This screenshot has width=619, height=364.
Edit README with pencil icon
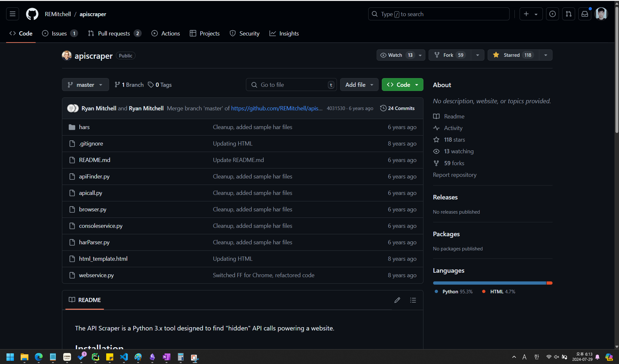tap(397, 300)
